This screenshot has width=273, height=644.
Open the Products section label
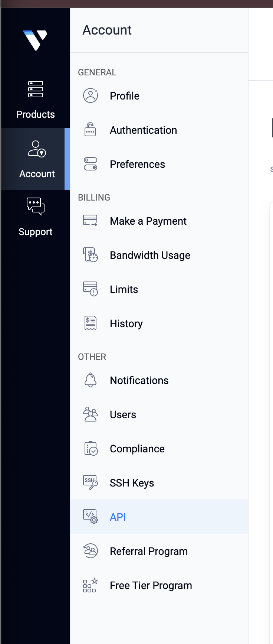click(36, 114)
